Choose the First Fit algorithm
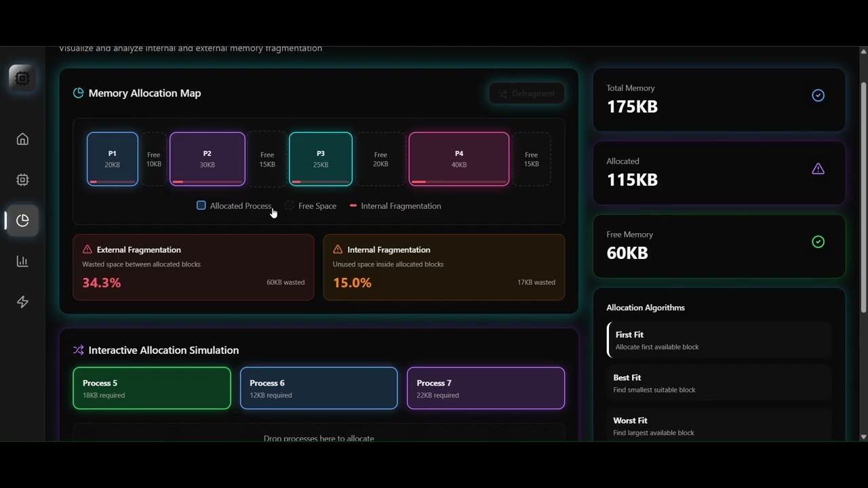 [719, 340]
